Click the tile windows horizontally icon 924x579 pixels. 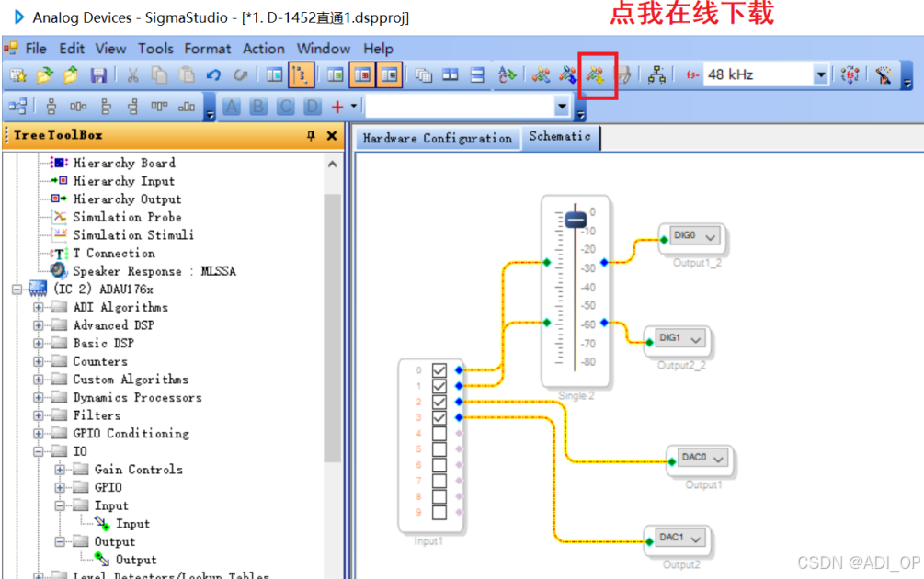click(451, 74)
